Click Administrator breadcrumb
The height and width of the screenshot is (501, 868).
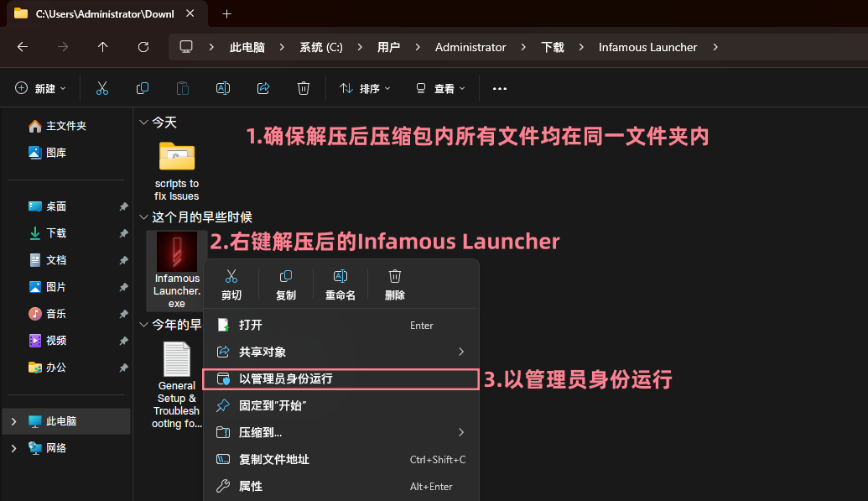tap(470, 47)
